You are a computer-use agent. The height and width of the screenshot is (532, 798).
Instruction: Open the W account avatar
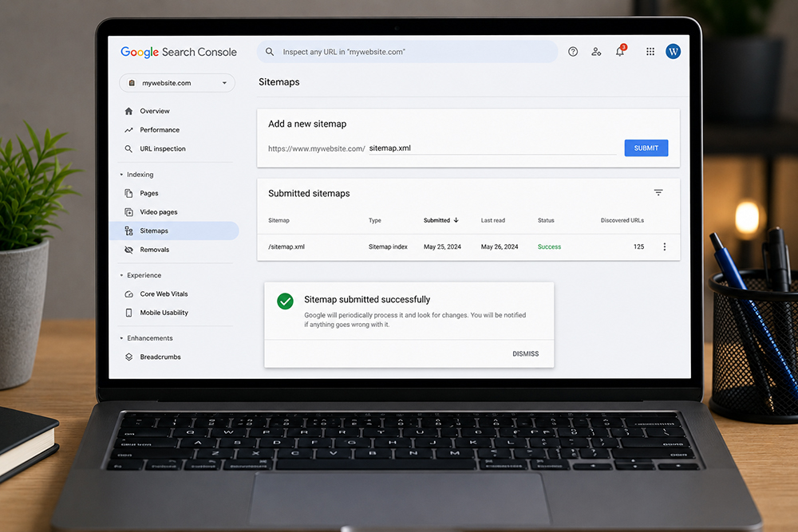click(x=673, y=51)
